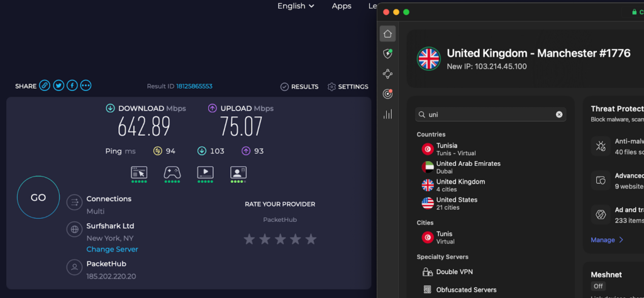Click DOWNLOAD Mbps label icon
This screenshot has width=644, height=298.
[x=110, y=108]
